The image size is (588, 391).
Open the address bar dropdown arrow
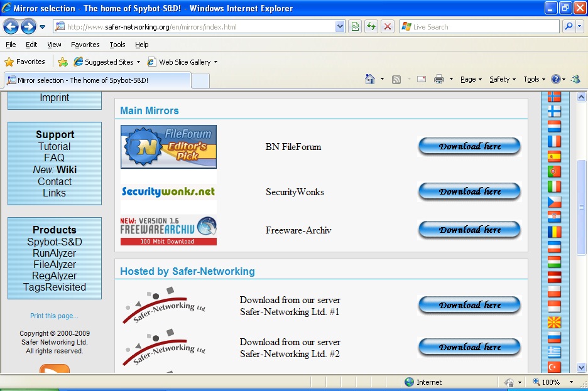pyautogui.click(x=340, y=26)
